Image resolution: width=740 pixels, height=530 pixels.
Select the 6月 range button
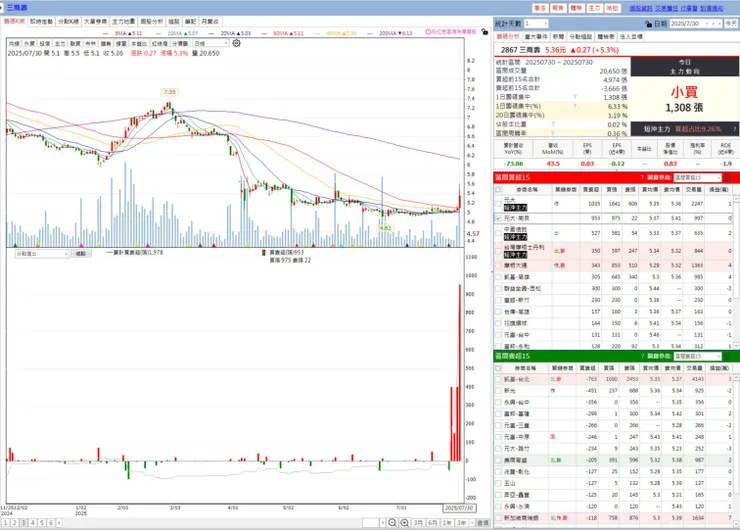(432, 522)
